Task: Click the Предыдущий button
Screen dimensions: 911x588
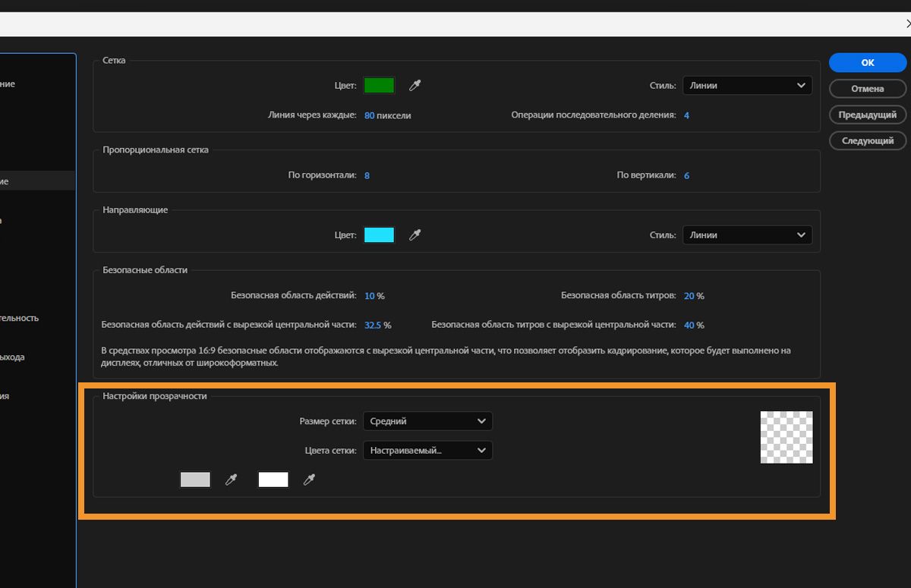Action: coord(868,115)
